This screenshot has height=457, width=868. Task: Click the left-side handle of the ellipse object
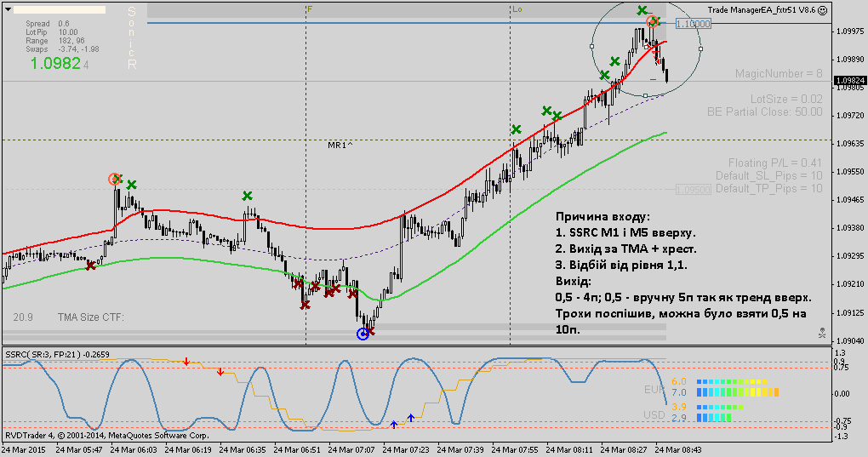[592, 47]
